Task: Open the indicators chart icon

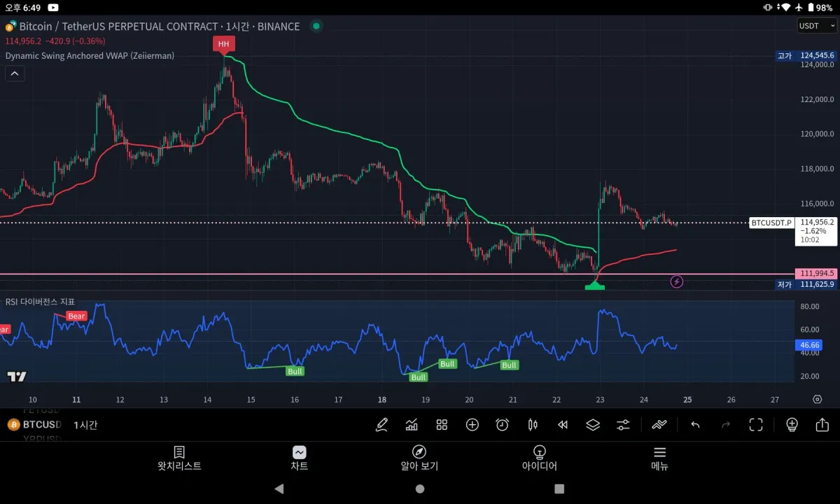Action: [412, 424]
